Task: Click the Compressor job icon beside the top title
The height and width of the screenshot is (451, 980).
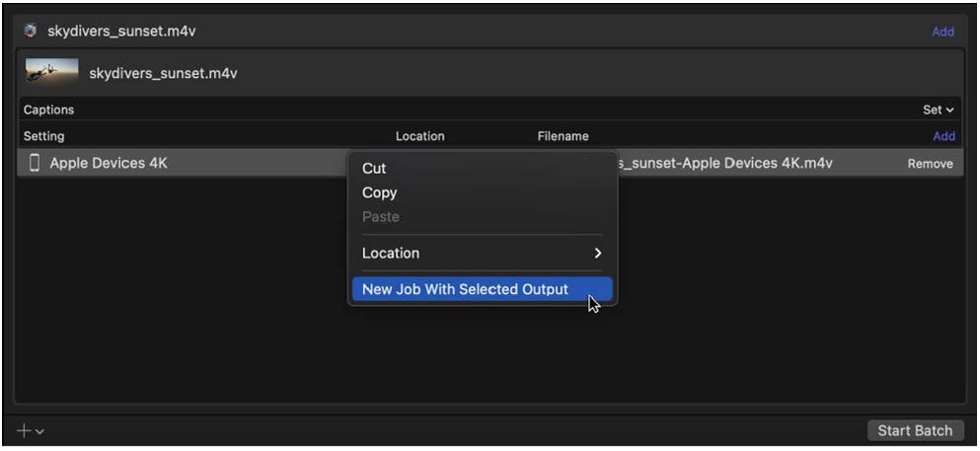Action: (x=30, y=31)
